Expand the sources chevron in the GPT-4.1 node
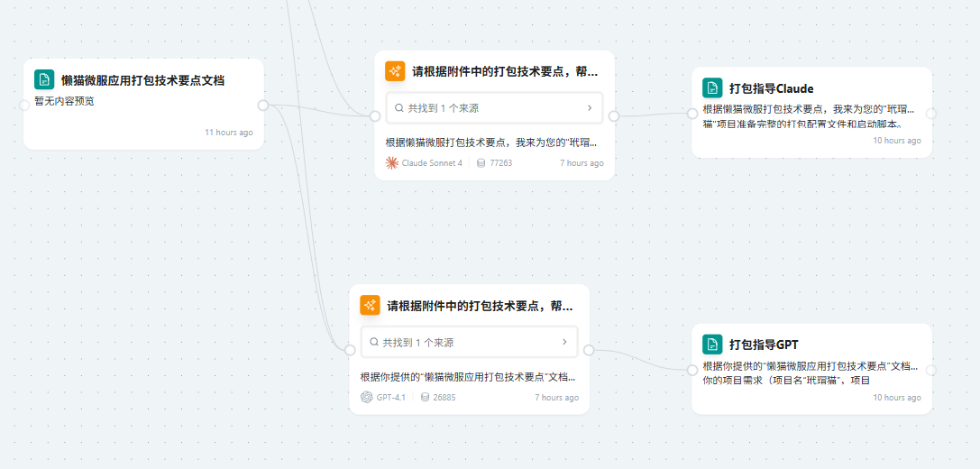The height and width of the screenshot is (469, 980). pos(564,342)
